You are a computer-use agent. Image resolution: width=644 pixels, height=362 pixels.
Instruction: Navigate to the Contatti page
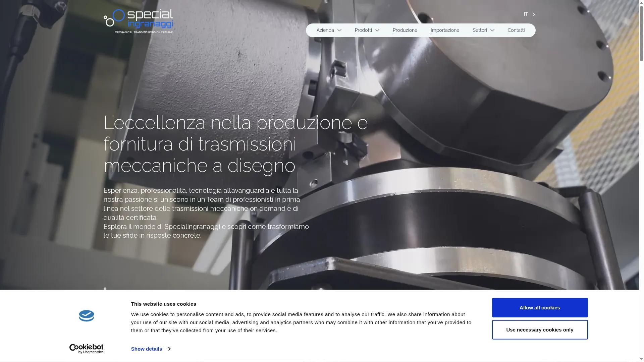click(x=516, y=30)
